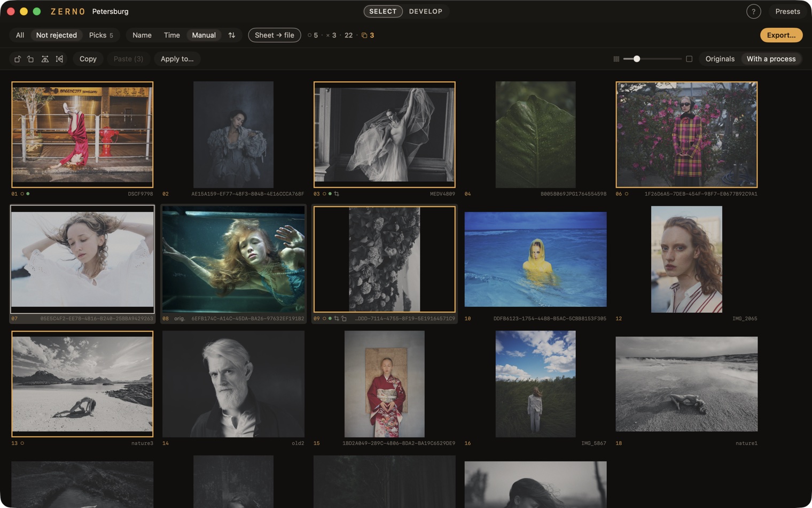The width and height of the screenshot is (812, 508).
Task: Select the hydrangea black-and-white photo 09
Action: coord(385,259)
